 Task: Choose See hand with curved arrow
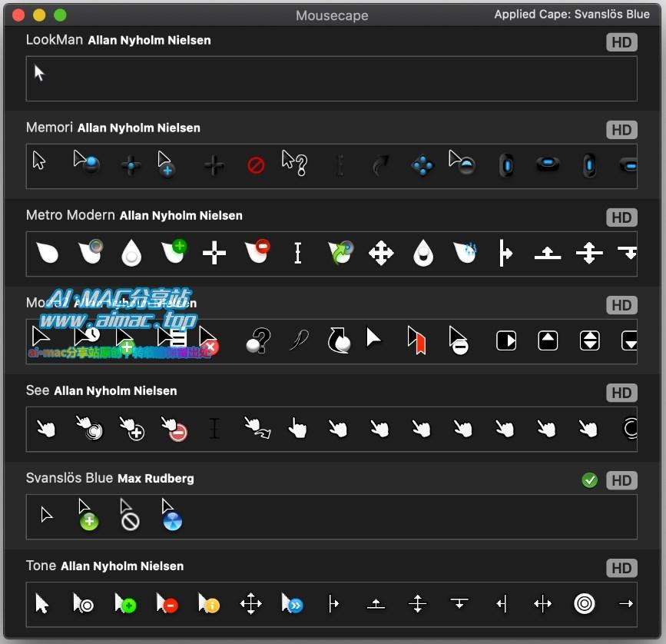click(257, 428)
